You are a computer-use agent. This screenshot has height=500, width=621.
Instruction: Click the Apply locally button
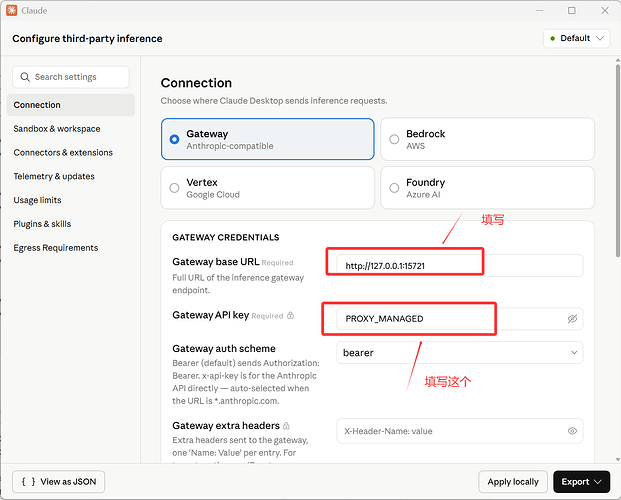(x=513, y=482)
